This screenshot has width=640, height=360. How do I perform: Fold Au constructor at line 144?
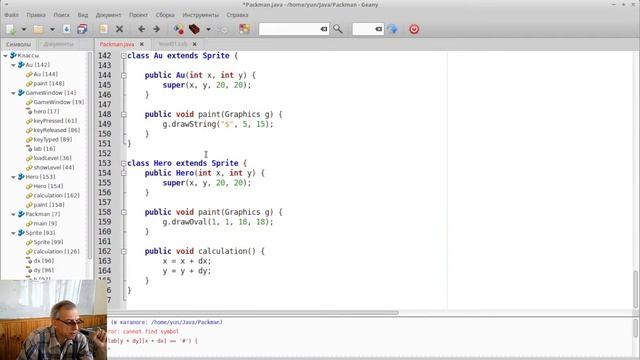click(123, 75)
